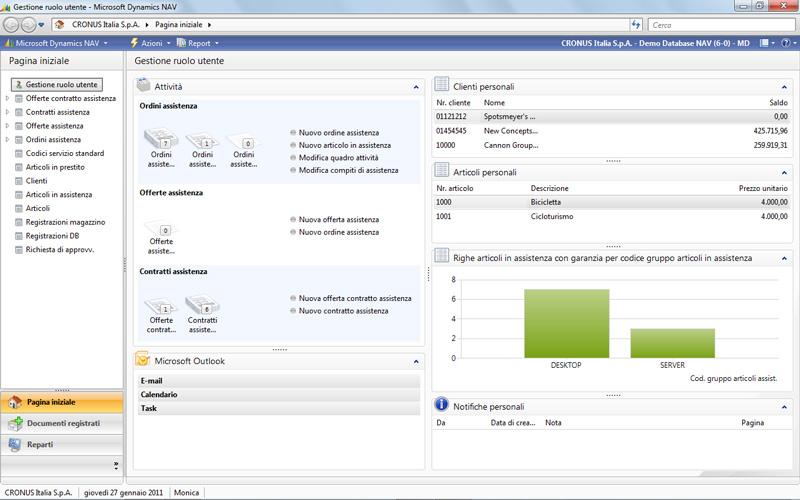Select the Reparti navigation button
This screenshot has height=500, width=800.
(62, 445)
